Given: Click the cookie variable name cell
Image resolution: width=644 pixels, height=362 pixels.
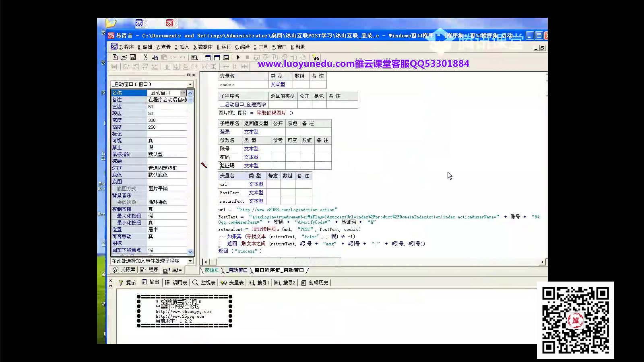Looking at the screenshot, I should point(243,84).
